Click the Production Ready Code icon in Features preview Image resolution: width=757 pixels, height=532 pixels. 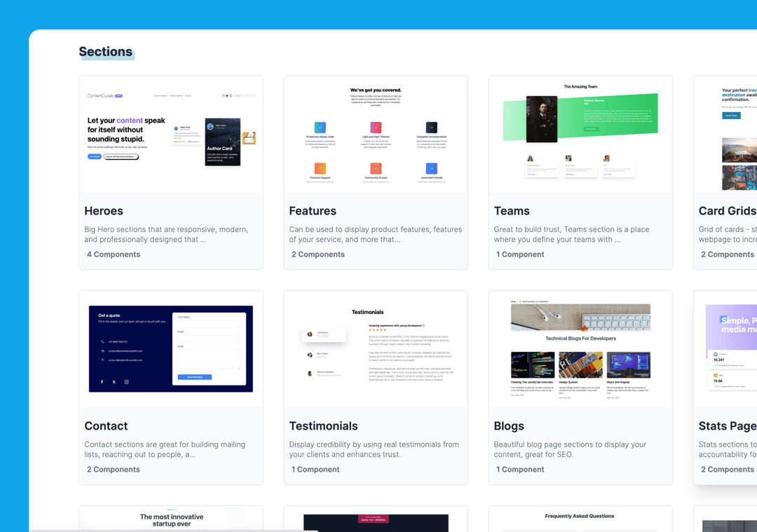coord(320,128)
